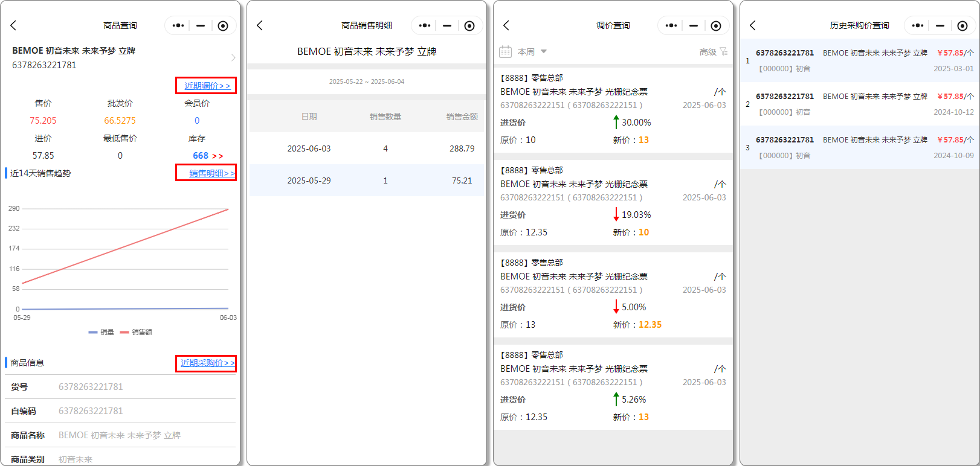Open purchase history row dated 2024-10-12
The image size is (980, 466).
pyautogui.click(x=860, y=104)
